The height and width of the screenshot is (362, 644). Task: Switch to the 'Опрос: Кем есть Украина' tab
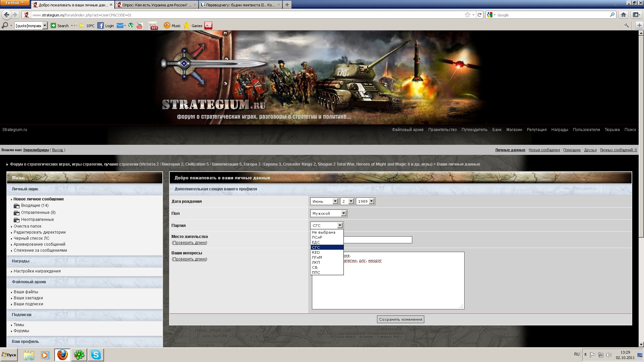point(157,5)
